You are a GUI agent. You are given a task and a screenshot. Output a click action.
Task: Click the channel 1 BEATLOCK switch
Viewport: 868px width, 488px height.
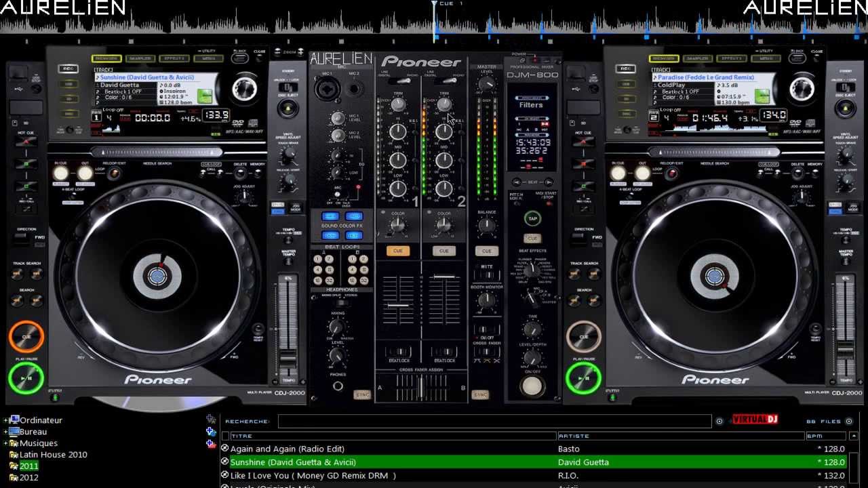tap(399, 352)
